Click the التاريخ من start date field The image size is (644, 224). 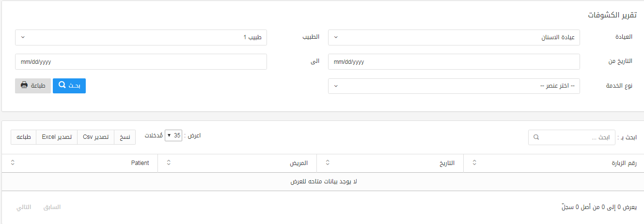click(454, 62)
